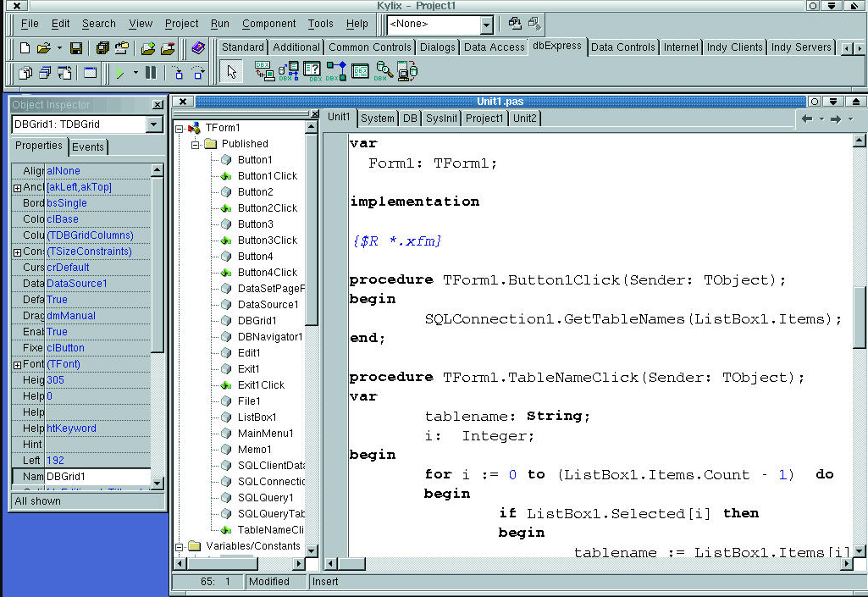Screen dimensions: 868x597
Task: Open the <None> desktop layout dropdown
Action: point(486,25)
